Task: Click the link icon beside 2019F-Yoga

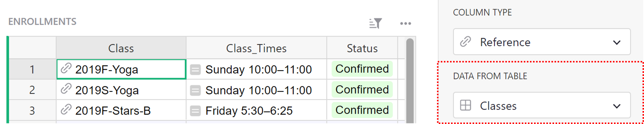Action: 66,69
